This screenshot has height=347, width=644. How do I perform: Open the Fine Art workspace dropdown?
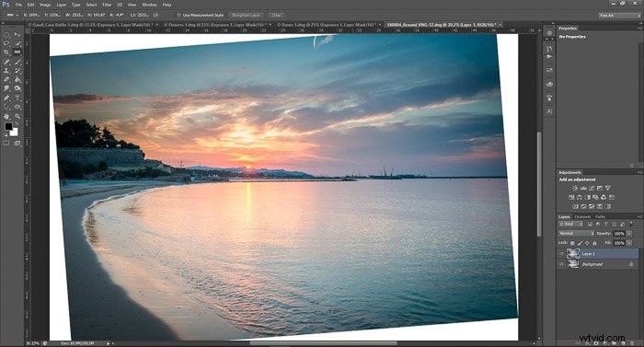(x=619, y=16)
